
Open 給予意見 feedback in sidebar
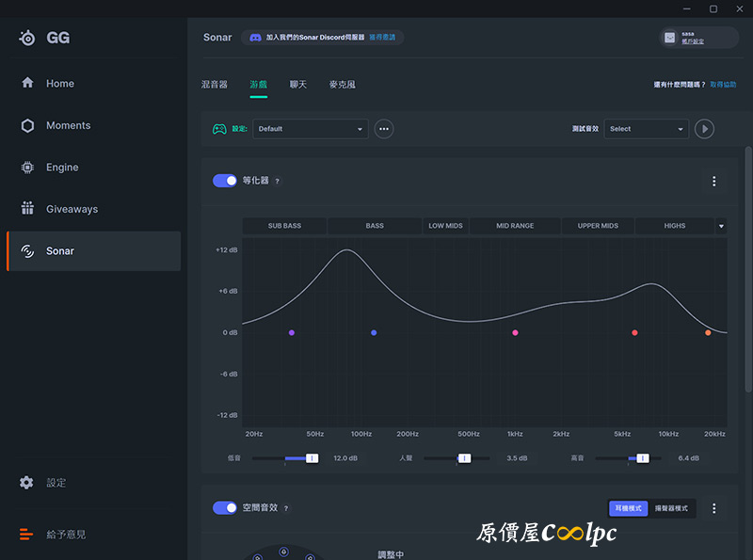pos(53,534)
